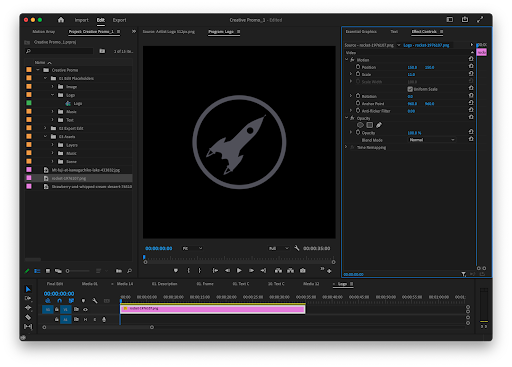
Task: Open playback resolution Full dropdown
Action: coord(279,248)
